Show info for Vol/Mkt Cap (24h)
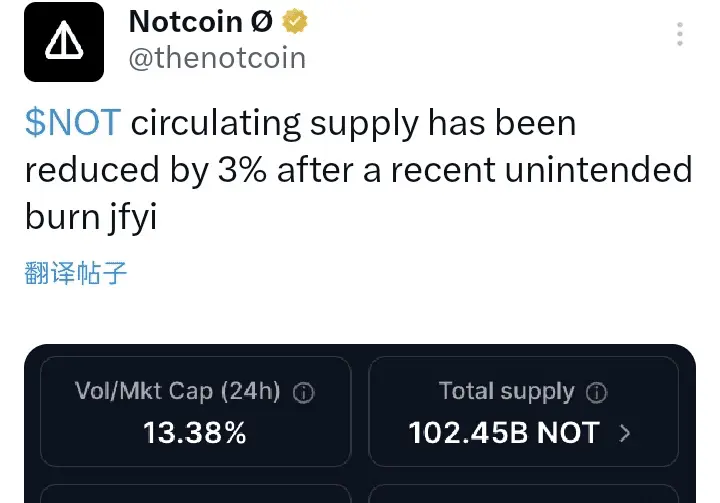Viewport: 720px width, 503px height. (304, 393)
